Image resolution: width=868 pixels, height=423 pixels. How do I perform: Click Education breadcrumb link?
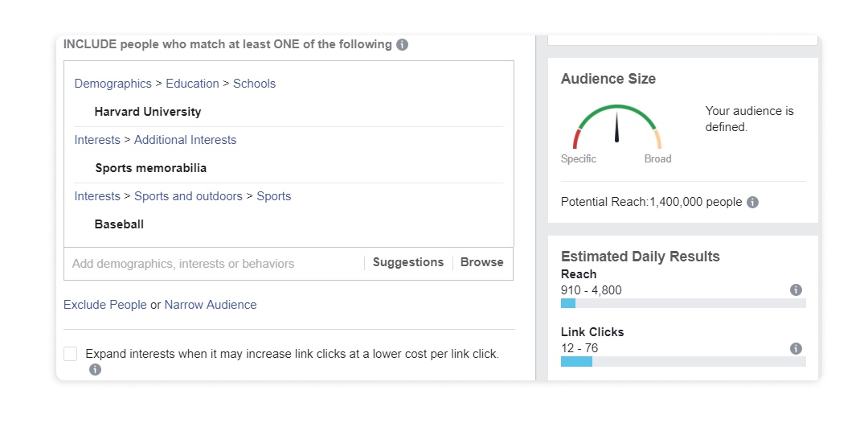[192, 84]
